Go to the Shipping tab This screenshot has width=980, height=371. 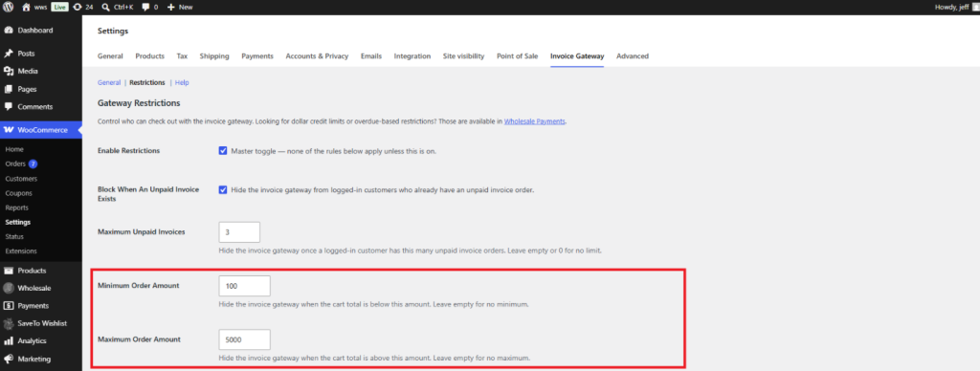click(x=214, y=56)
